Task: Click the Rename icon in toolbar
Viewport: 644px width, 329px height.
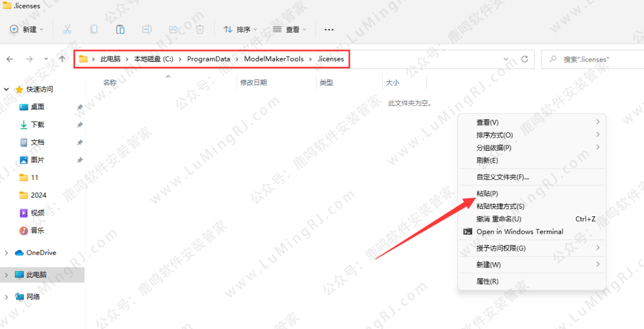Action: pyautogui.click(x=147, y=29)
